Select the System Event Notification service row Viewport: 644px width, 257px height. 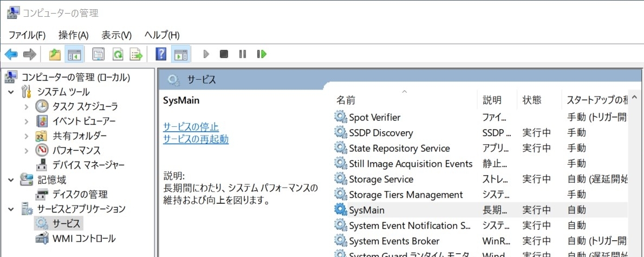[x=480, y=226]
